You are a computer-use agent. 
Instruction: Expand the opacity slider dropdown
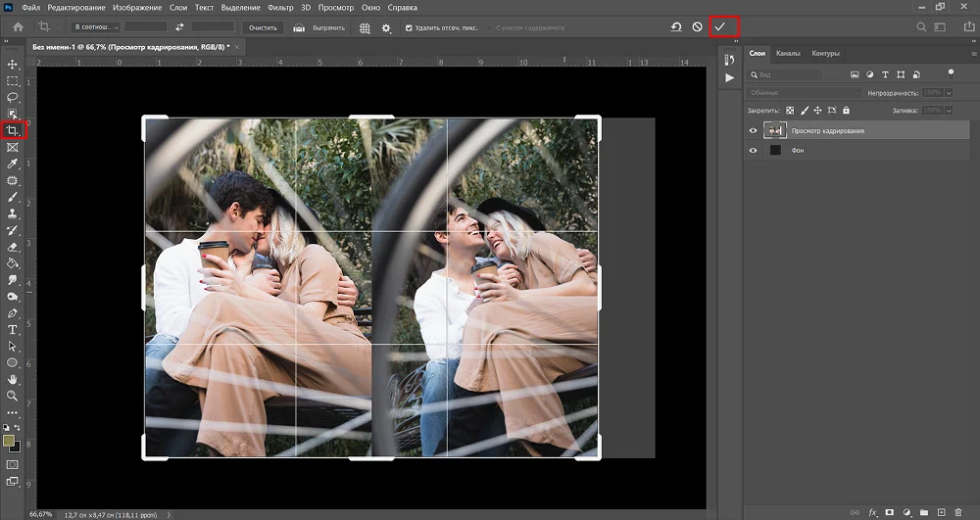tap(949, 92)
